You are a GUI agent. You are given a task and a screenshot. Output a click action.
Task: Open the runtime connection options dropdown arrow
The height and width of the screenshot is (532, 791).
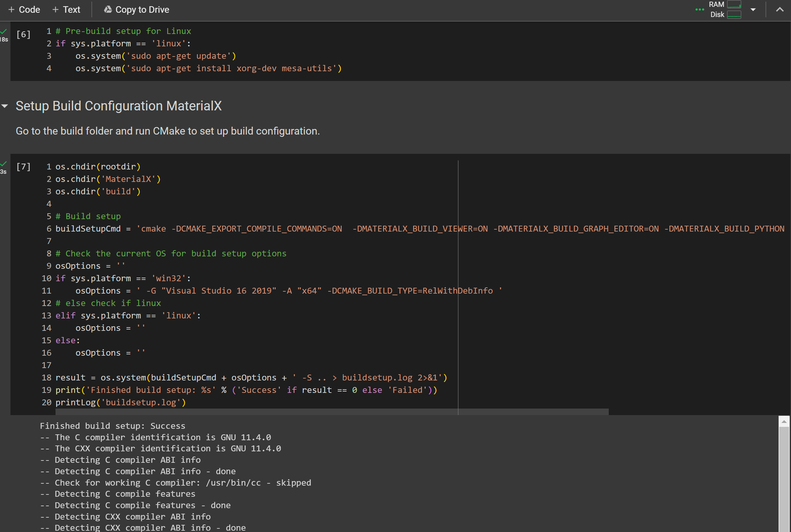pos(753,9)
